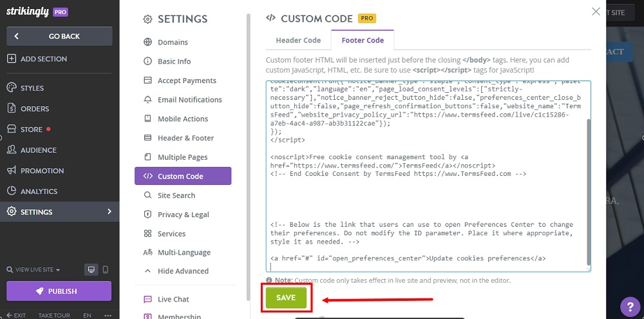This screenshot has height=319, width=644.
Task: Select the Privacy & Legal settings item
Action: (x=183, y=215)
